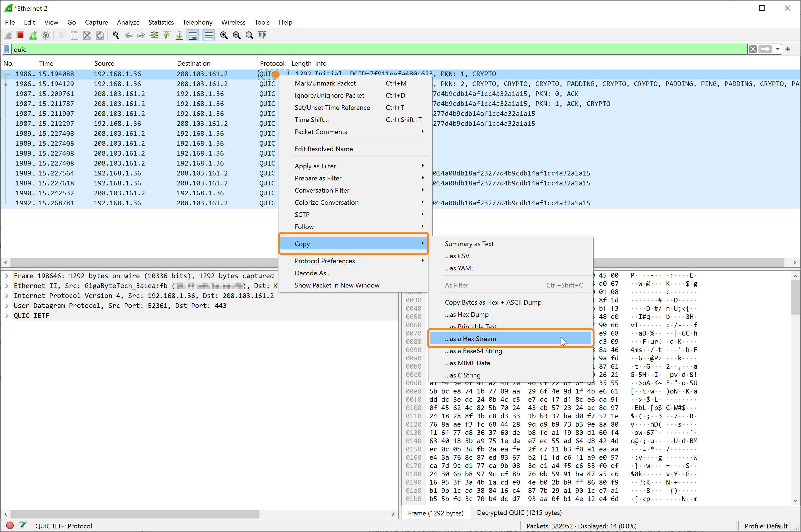Switch to Decrypted QUIC bytes tab
Viewport: 801px width, 532px height.
pyautogui.click(x=519, y=513)
